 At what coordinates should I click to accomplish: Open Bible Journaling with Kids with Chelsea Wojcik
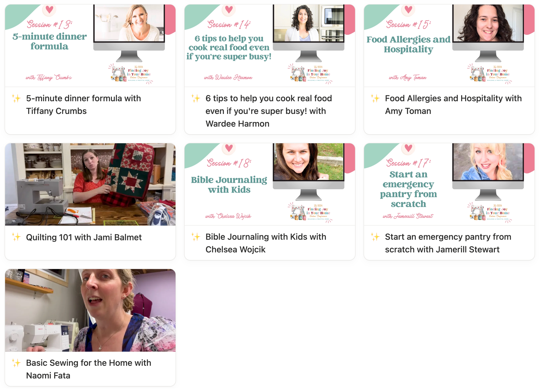pyautogui.click(x=266, y=243)
